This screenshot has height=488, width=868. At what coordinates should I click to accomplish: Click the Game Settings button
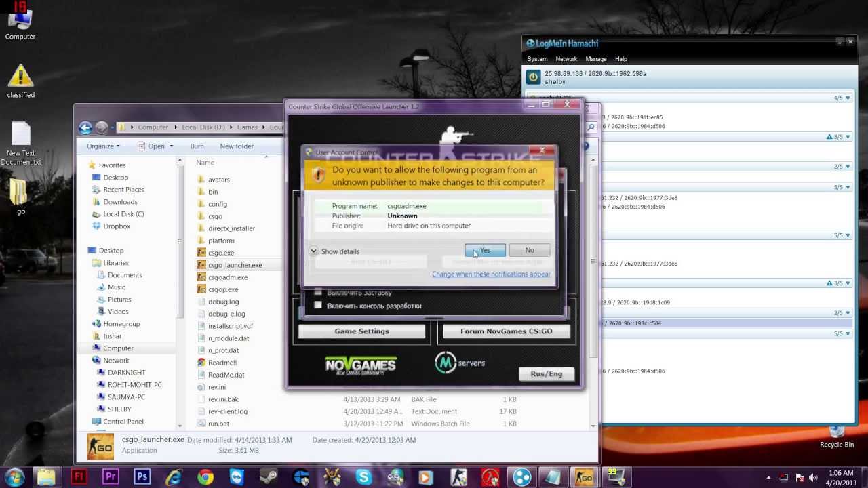361,331
